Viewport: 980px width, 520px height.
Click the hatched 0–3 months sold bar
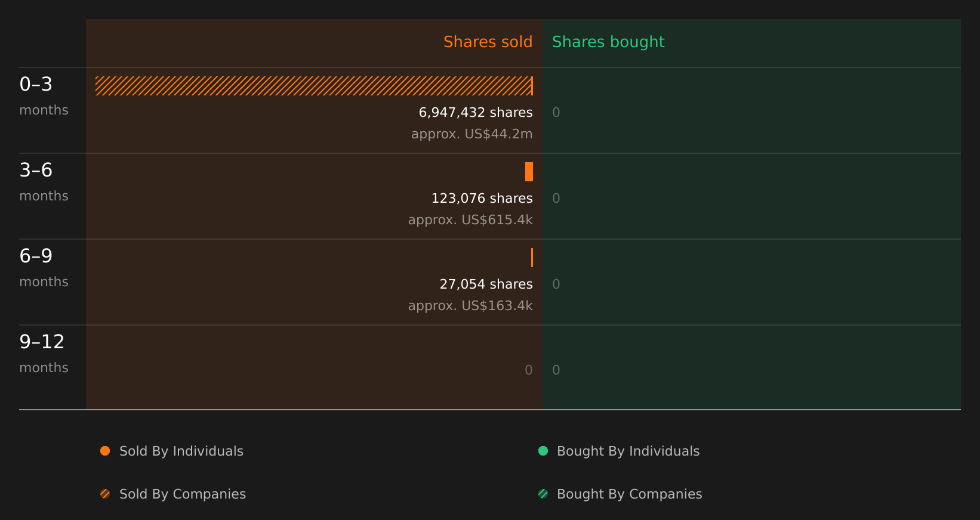point(314,86)
